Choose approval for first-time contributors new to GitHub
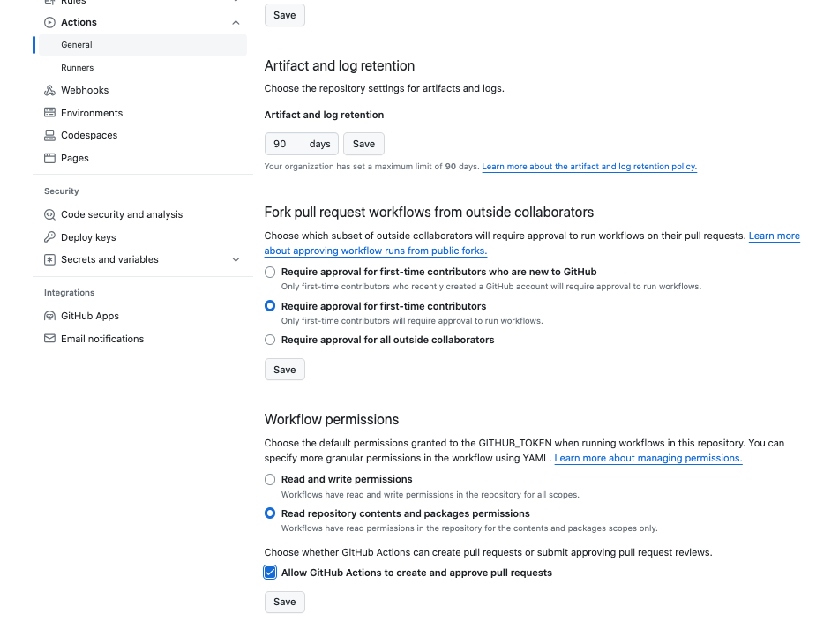Image resolution: width=831 pixels, height=644 pixels. click(270, 272)
